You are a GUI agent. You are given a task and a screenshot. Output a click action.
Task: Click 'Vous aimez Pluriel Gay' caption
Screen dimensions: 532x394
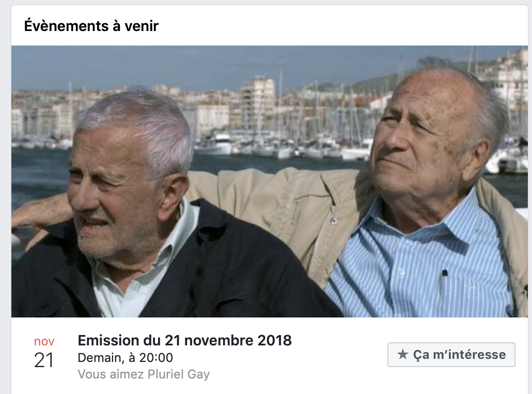point(144,374)
